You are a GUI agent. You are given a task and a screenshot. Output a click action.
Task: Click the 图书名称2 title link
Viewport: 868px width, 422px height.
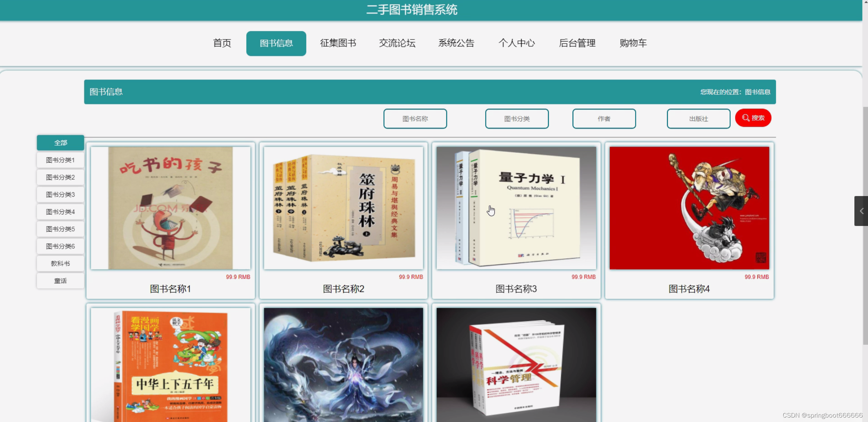(x=343, y=289)
